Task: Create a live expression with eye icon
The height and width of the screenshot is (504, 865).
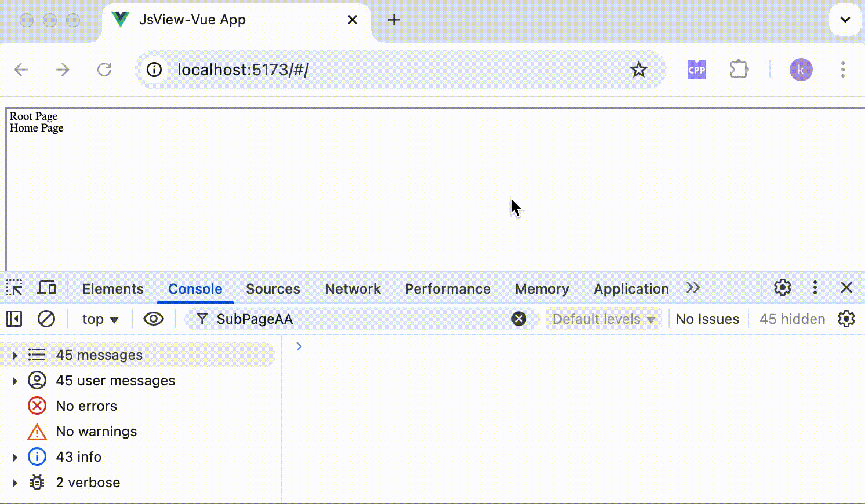Action: coord(154,319)
